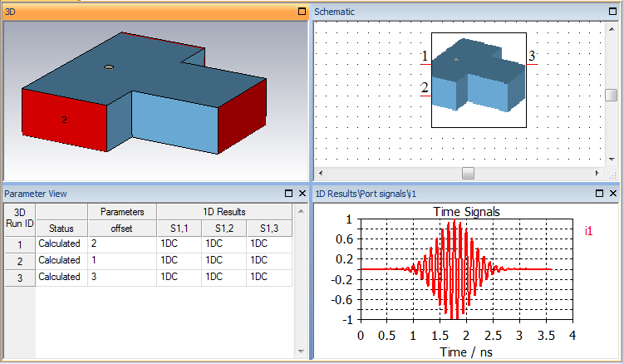The image size is (624, 364).
Task: Select run ID row 3 header
Action: (19, 278)
